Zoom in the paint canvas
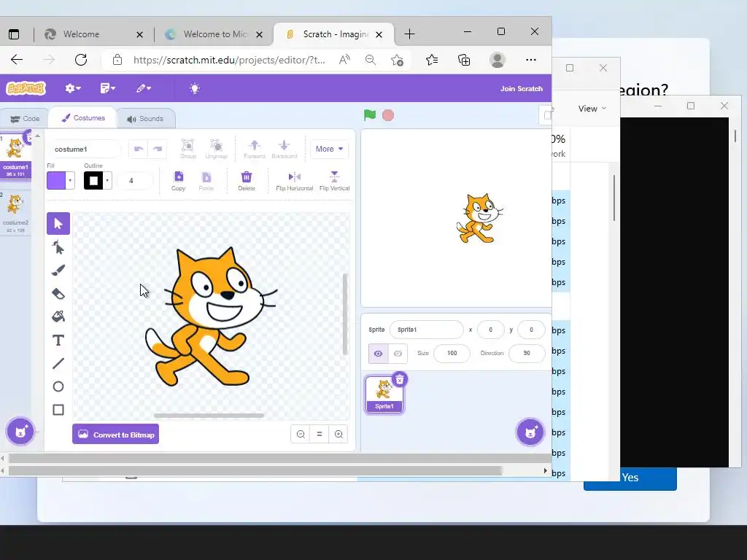The image size is (747, 560). [x=338, y=435]
